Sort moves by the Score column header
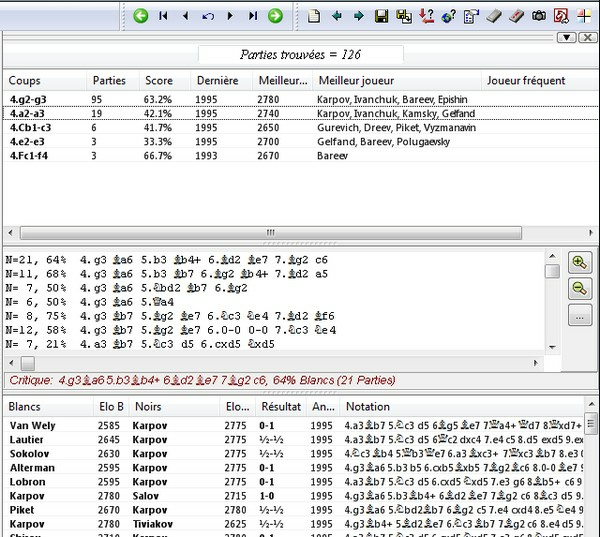Image resolution: width=600 pixels, height=537 pixels. click(160, 80)
